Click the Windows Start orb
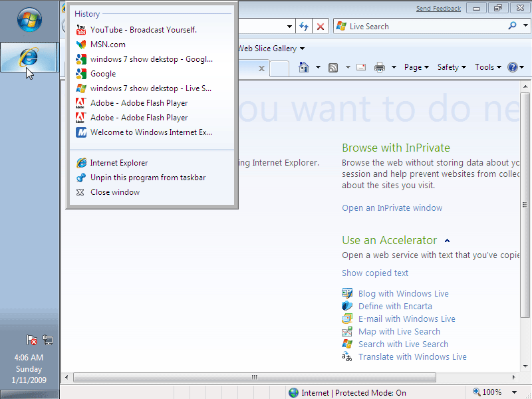Image resolution: width=532 pixels, height=399 pixels. tap(29, 21)
